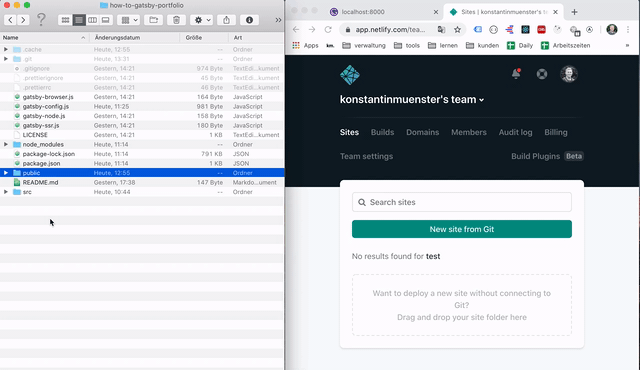The height and width of the screenshot is (370, 640).
Task: Click the translate page icon
Action: pos(441,29)
